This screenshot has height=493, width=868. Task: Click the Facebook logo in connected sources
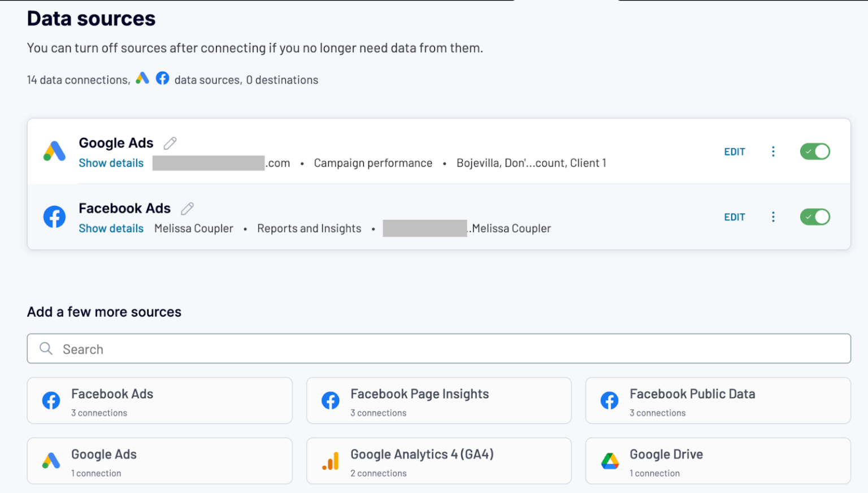55,217
